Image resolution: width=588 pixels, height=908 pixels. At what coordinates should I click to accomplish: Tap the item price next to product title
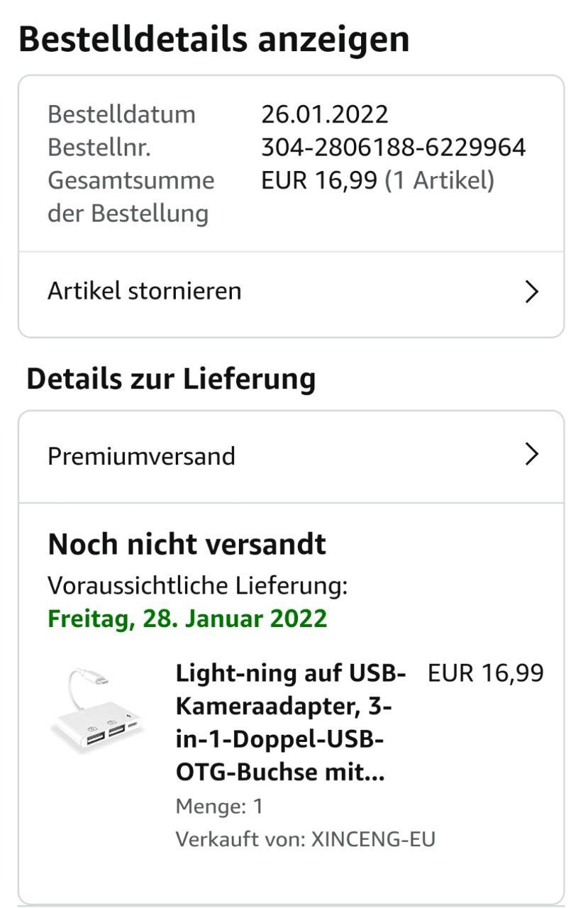(485, 672)
